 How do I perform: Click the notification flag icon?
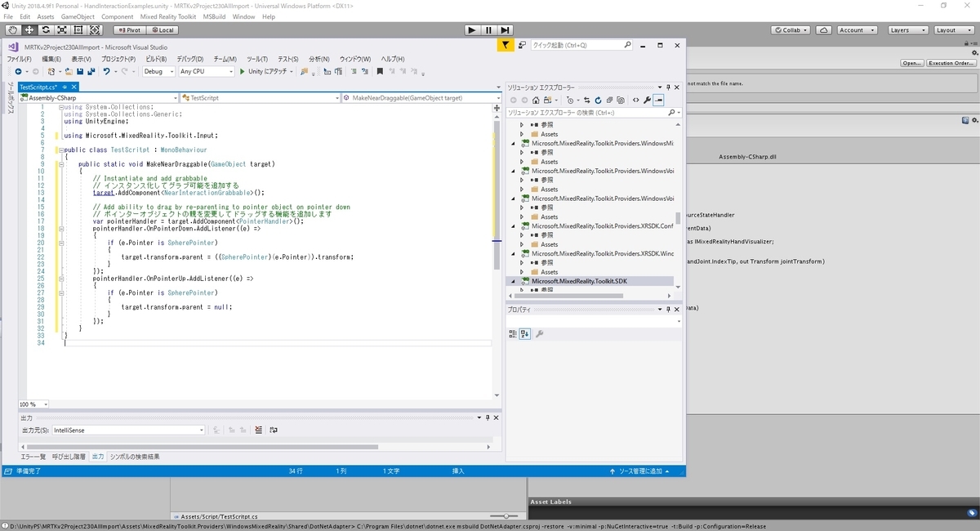point(506,46)
